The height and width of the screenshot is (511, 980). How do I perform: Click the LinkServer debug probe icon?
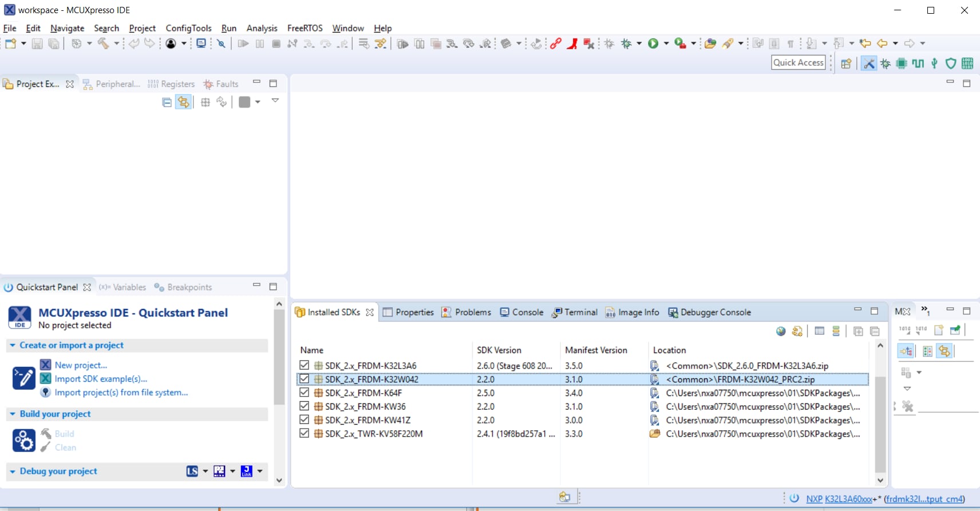coord(192,471)
